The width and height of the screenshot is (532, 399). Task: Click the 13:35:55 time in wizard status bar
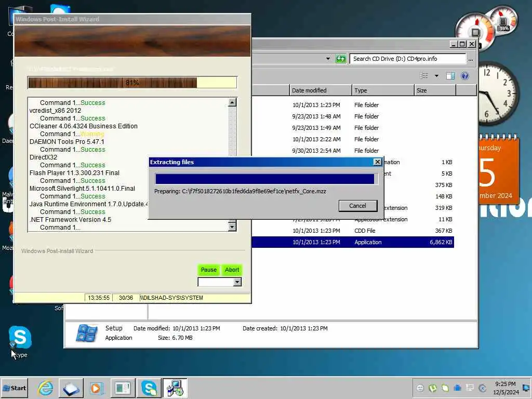pyautogui.click(x=99, y=298)
